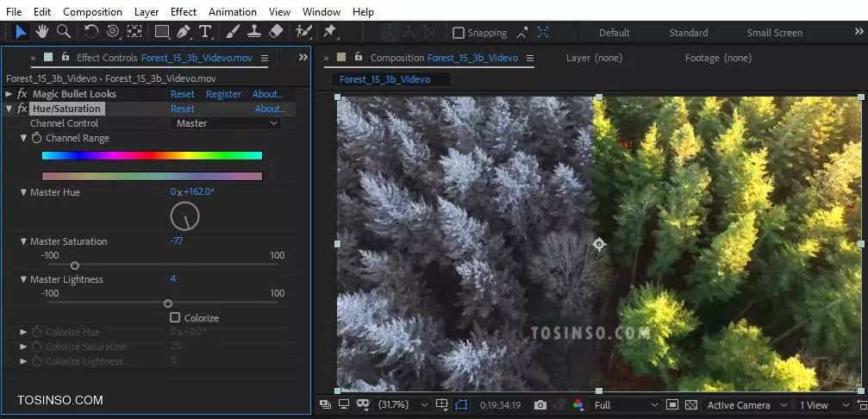The height and width of the screenshot is (419, 868).
Task: Collapse the Hue/Saturation effect
Action: [x=9, y=109]
